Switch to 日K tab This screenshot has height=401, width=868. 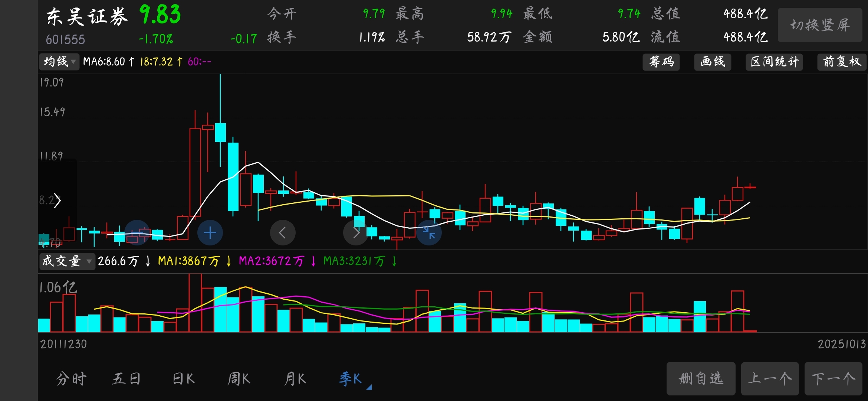point(183,379)
